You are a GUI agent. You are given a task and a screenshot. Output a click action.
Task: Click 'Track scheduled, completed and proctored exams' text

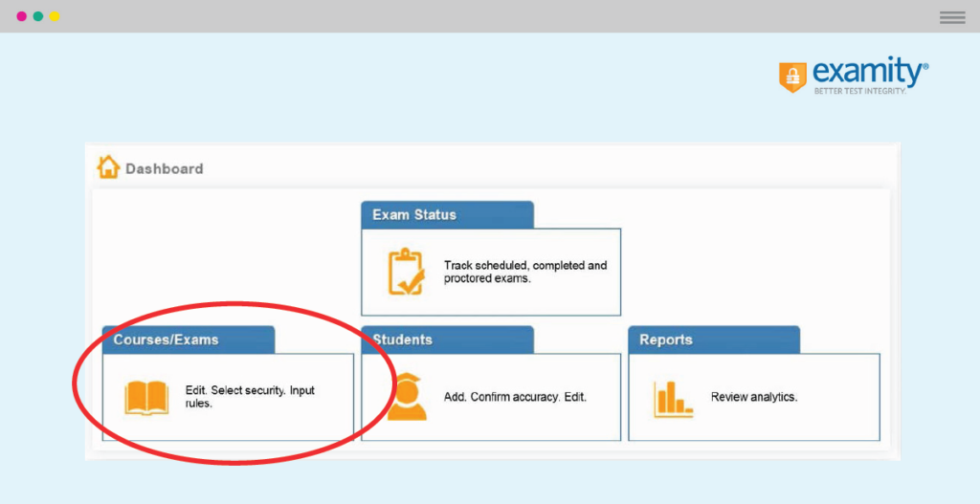coord(525,272)
